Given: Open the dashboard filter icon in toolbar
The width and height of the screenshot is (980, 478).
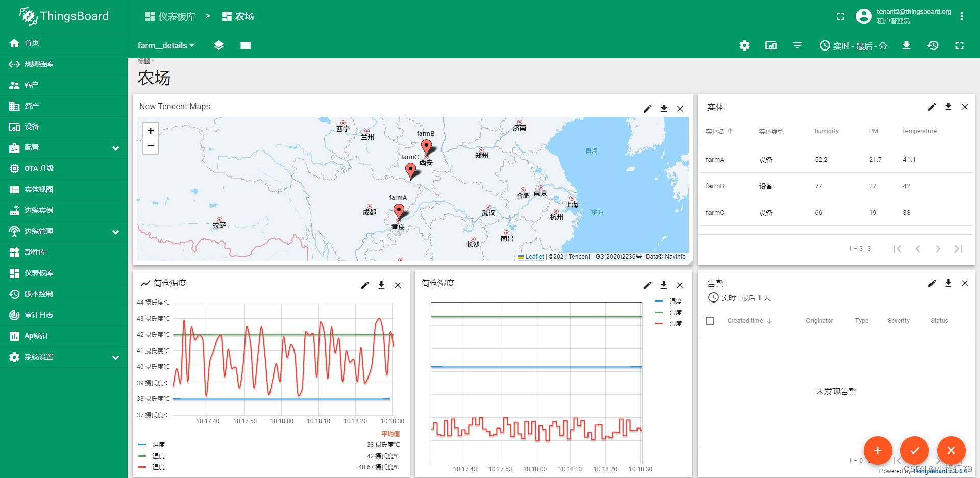Looking at the screenshot, I should tap(797, 45).
